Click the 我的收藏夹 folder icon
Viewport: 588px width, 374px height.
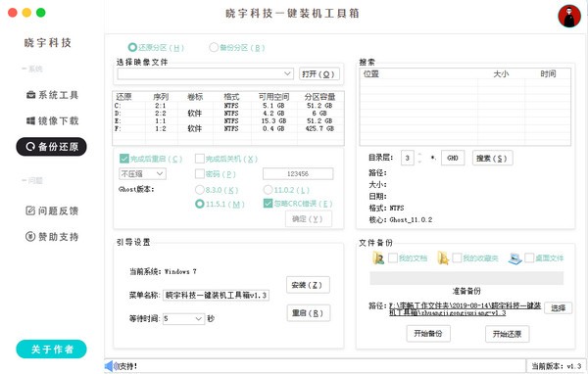pyautogui.click(x=443, y=258)
